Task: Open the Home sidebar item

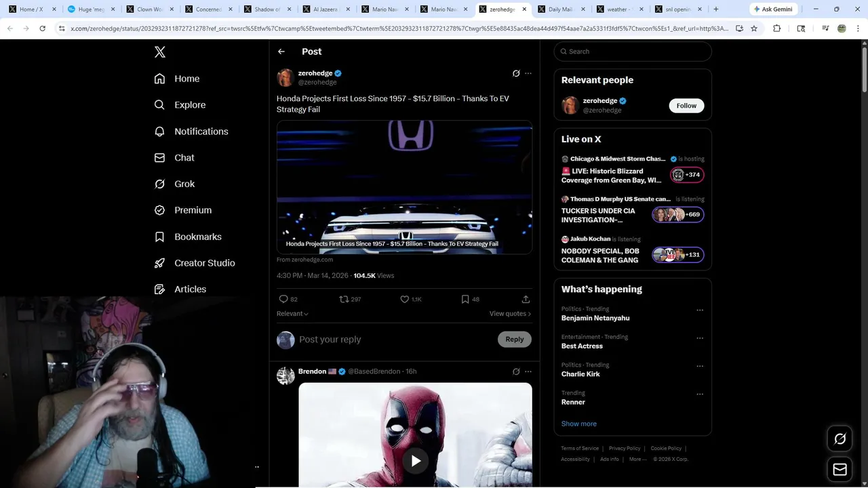Action: pyautogui.click(x=177, y=79)
